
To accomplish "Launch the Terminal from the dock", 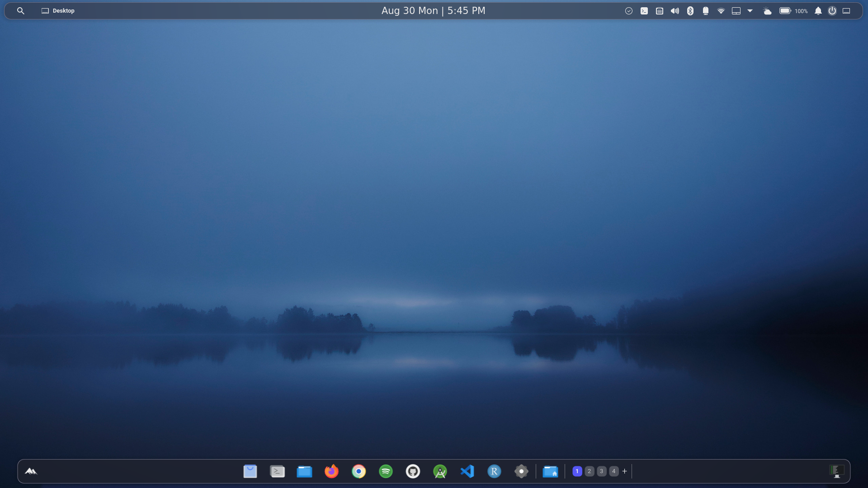I will point(277,471).
